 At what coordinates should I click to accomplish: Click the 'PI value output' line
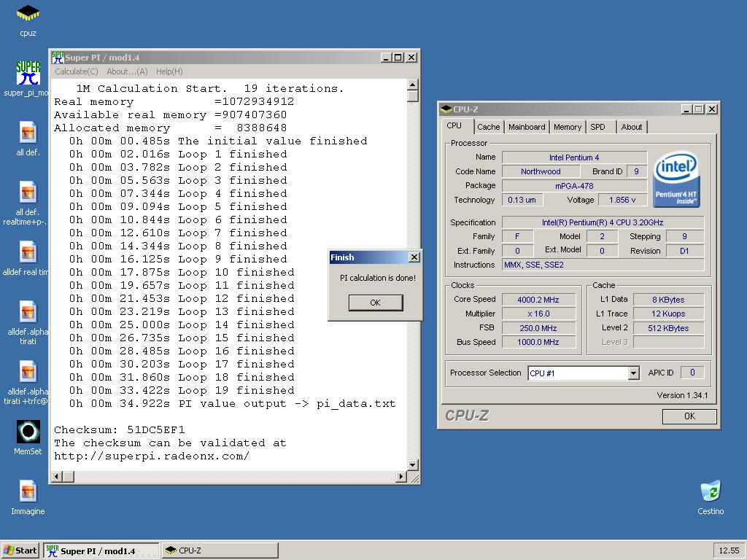[232, 403]
